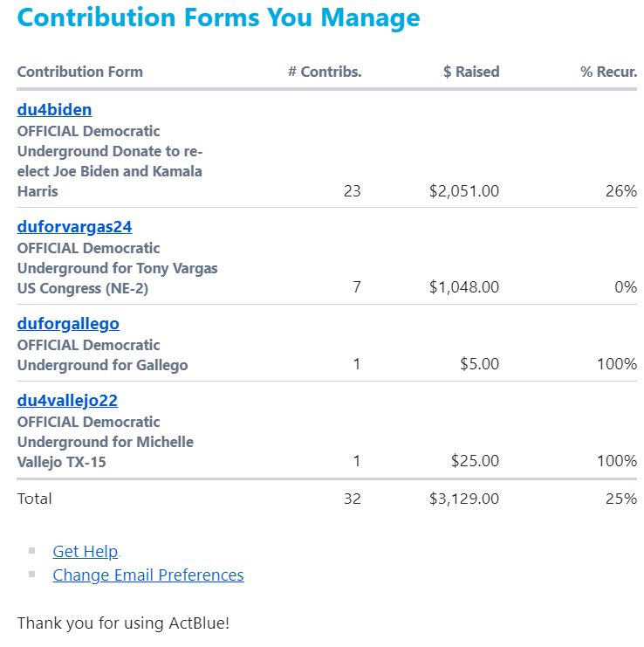The width and height of the screenshot is (644, 647).
Task: Click the Thank you for using ActBlue text
Action: [x=123, y=623]
